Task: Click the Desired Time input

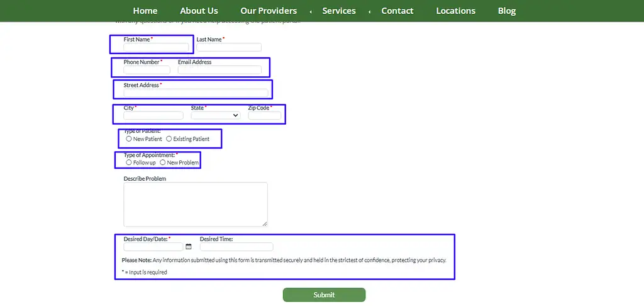Action: pos(236,247)
